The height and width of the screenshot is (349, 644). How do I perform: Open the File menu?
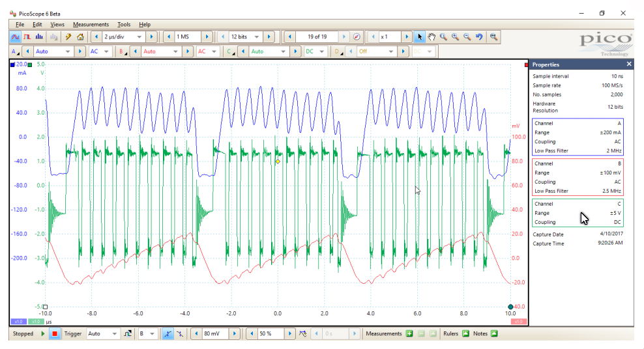coord(20,25)
